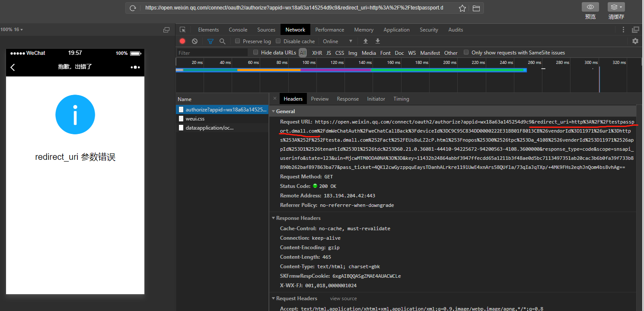
Task: Click the DevTools dock side icon
Action: [x=635, y=30]
